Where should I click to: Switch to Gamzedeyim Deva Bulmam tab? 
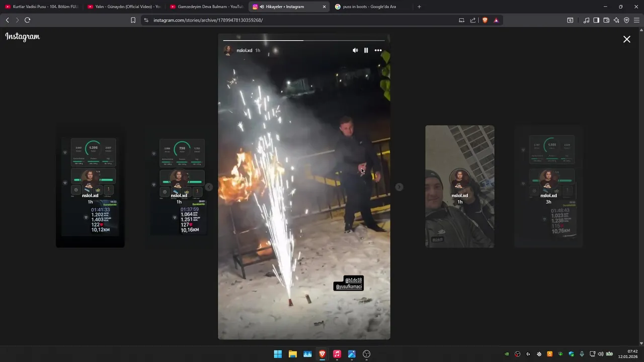[x=206, y=7]
